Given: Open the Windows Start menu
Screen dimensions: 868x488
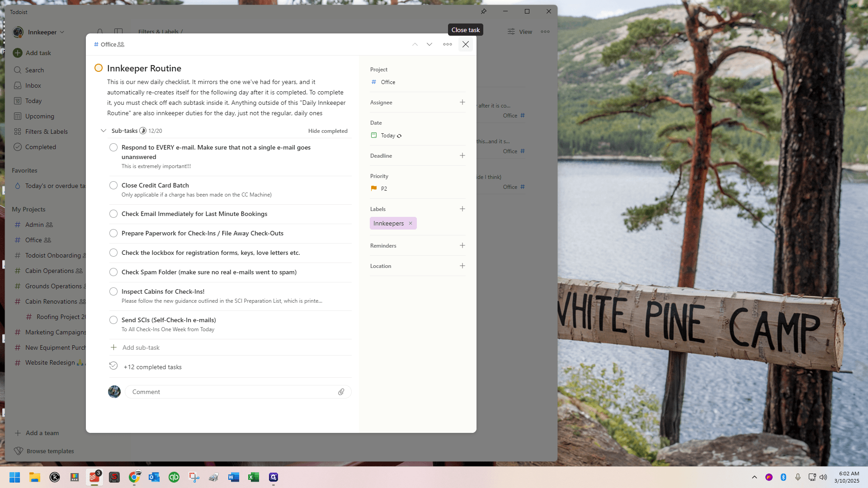Looking at the screenshot, I should coord(15,477).
